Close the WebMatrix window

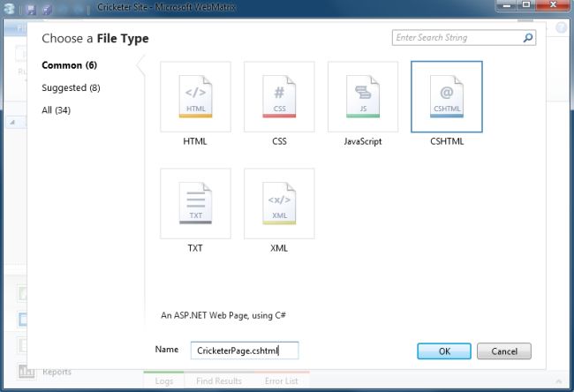tap(553, 5)
